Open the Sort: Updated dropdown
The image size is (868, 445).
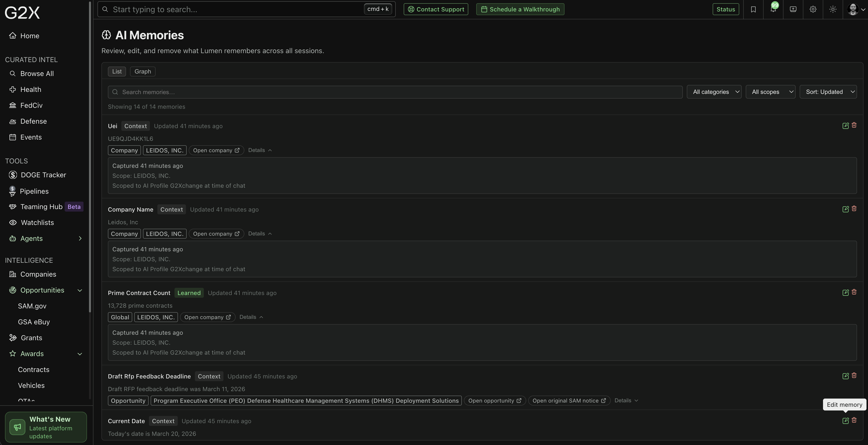(828, 92)
